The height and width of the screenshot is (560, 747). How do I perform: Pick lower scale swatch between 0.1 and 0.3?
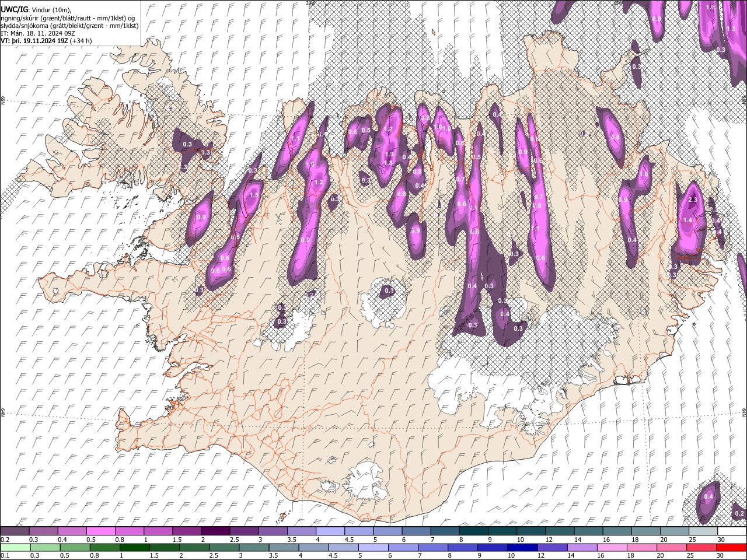click(15, 547)
